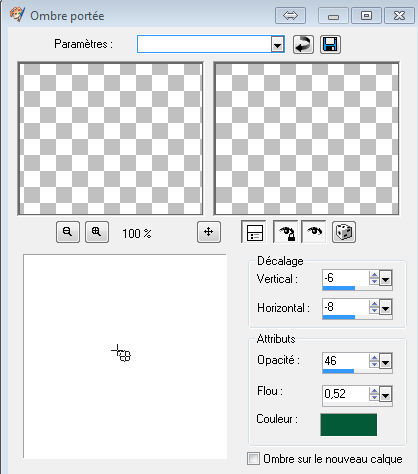Image resolution: width=418 pixels, height=474 pixels.
Task: Click the Ombre portée paint palette icon
Action: pos(17,15)
